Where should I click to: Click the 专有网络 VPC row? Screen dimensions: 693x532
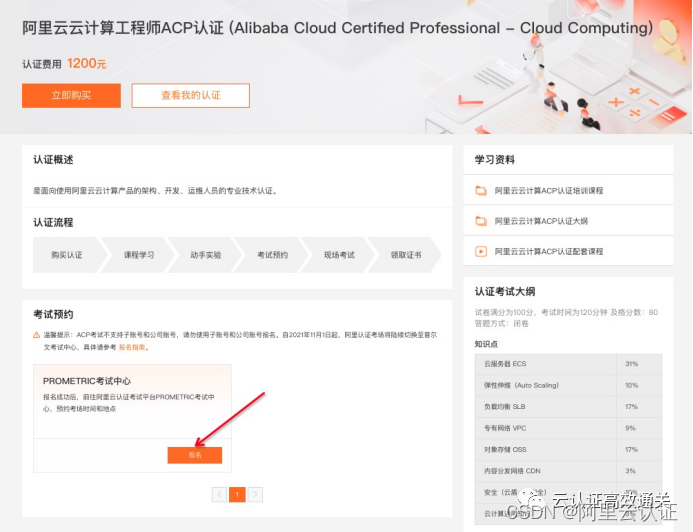click(568, 428)
